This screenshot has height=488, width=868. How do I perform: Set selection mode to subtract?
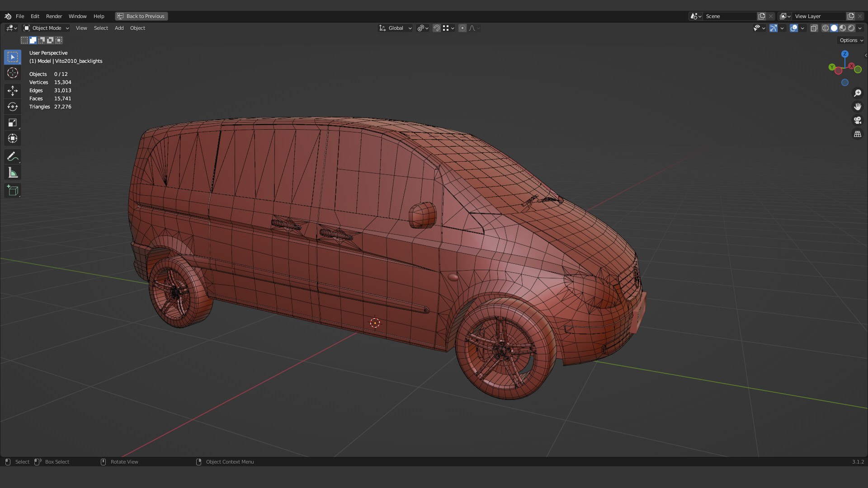tap(42, 40)
